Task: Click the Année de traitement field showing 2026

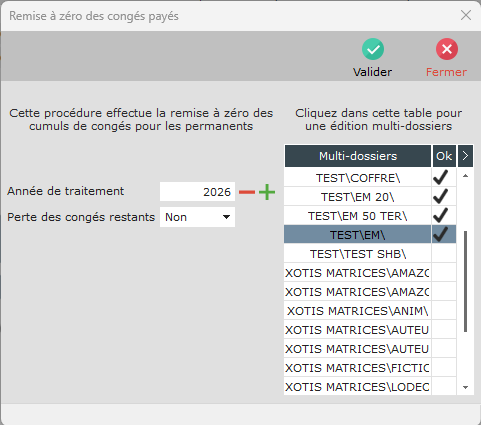Action: coord(197,192)
